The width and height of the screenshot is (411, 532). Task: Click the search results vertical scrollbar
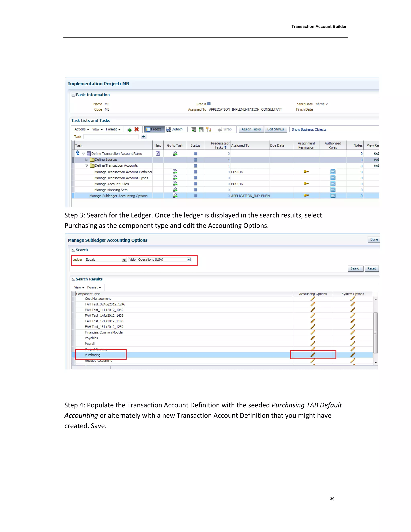tap(375, 333)
